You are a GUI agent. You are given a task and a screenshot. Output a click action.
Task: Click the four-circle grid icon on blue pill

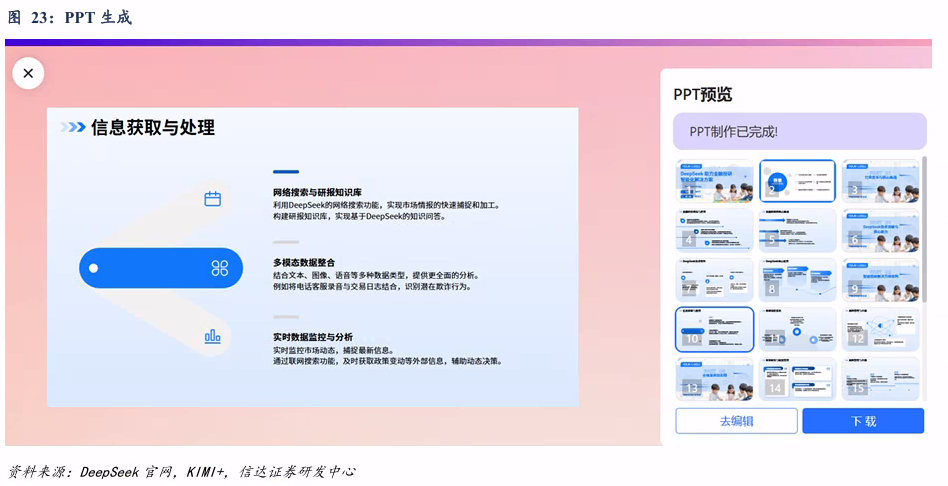pyautogui.click(x=220, y=268)
